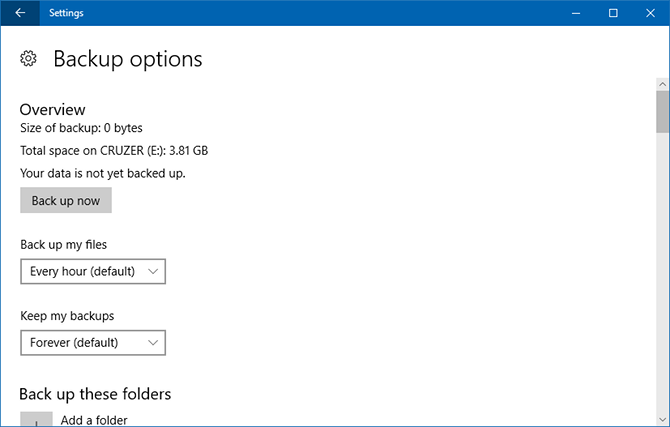The width and height of the screenshot is (670, 427).
Task: Click the Overview section heading
Action: pos(53,109)
